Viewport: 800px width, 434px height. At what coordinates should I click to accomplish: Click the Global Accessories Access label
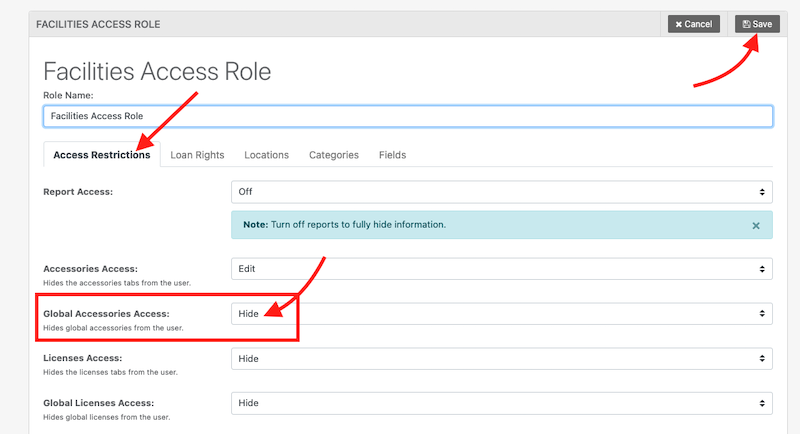pos(113,313)
